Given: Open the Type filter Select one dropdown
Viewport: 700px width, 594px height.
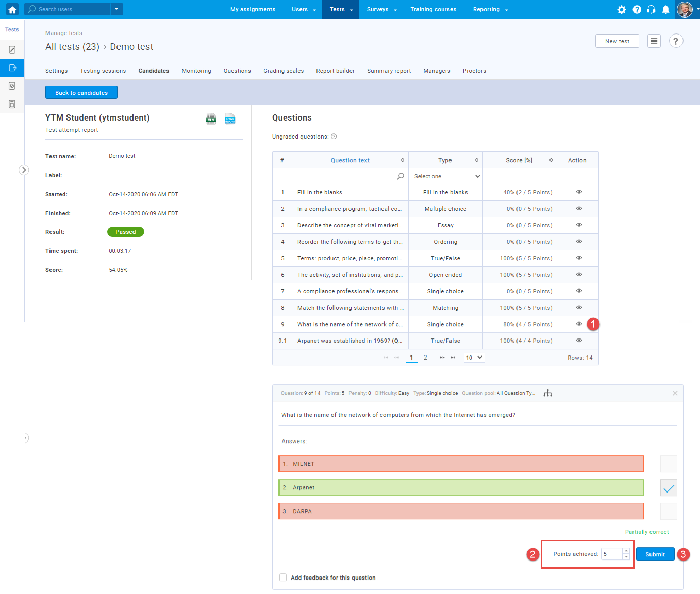Looking at the screenshot, I should 446,176.
